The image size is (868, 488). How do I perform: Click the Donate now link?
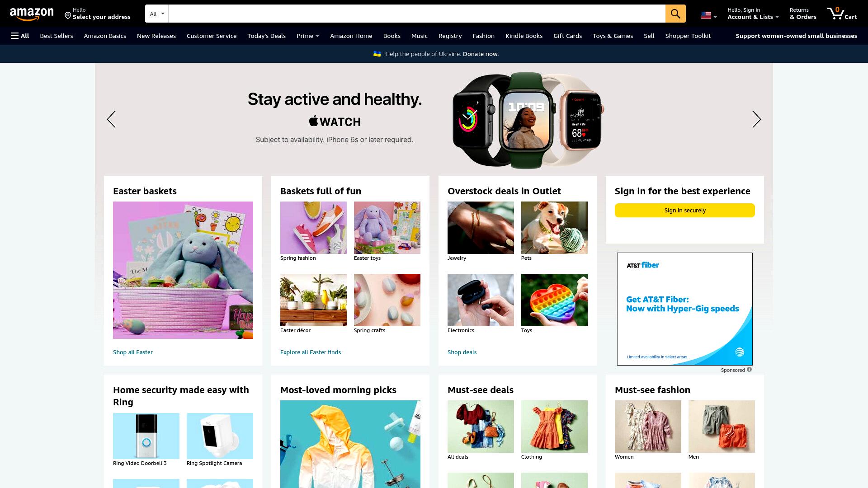click(481, 54)
